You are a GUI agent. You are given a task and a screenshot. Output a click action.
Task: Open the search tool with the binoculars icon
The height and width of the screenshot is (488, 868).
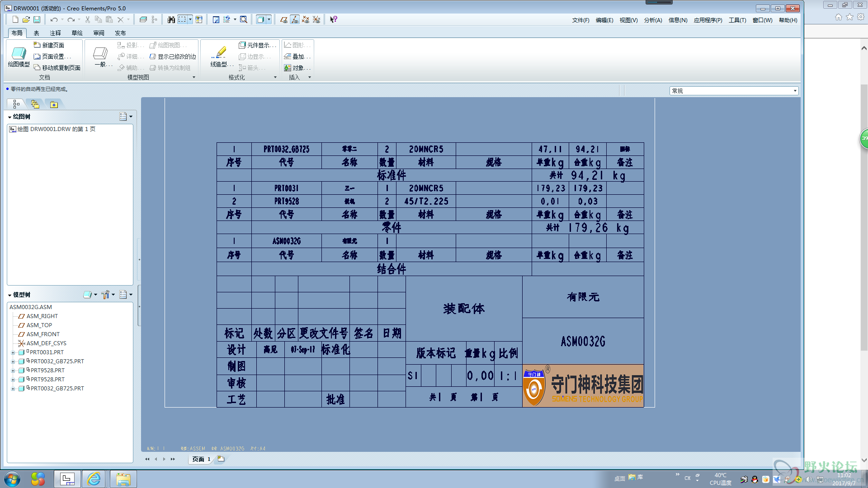click(x=171, y=19)
